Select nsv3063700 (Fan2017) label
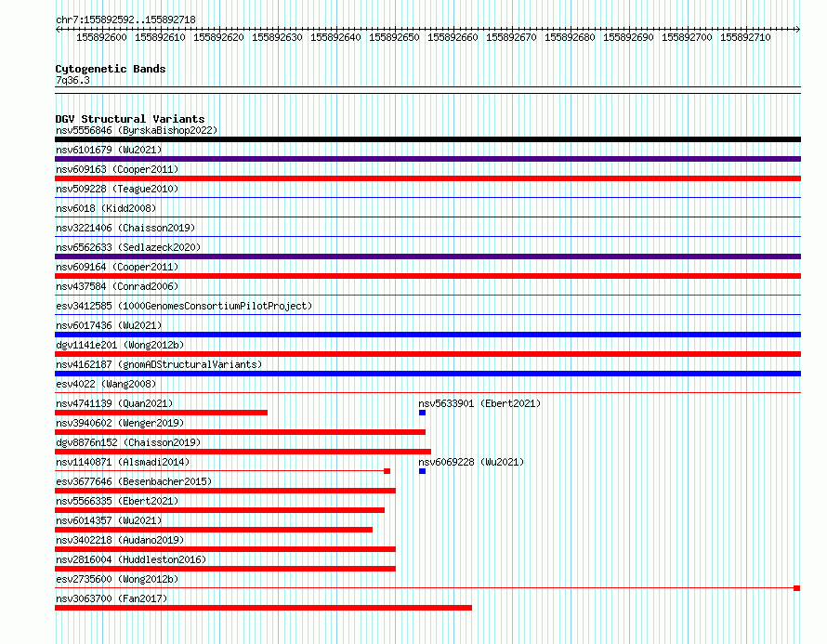The height and width of the screenshot is (644, 827). pos(112,598)
